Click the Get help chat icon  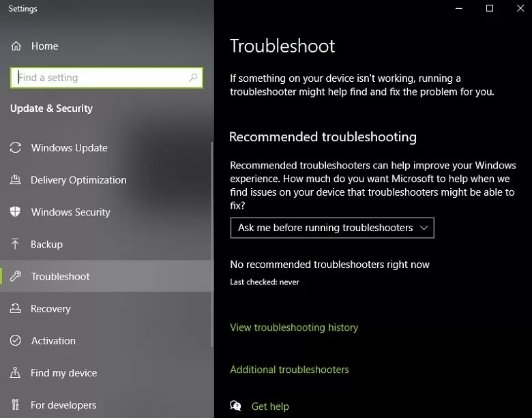point(235,406)
